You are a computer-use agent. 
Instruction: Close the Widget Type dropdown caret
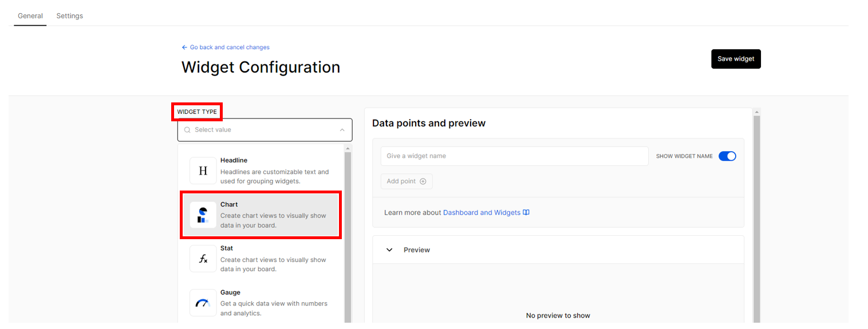[342, 130]
